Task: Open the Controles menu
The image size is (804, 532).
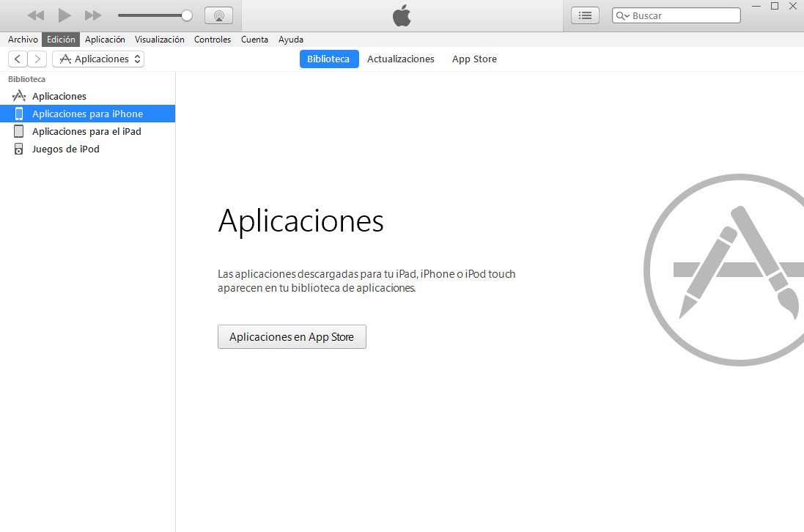Action: [x=213, y=40]
